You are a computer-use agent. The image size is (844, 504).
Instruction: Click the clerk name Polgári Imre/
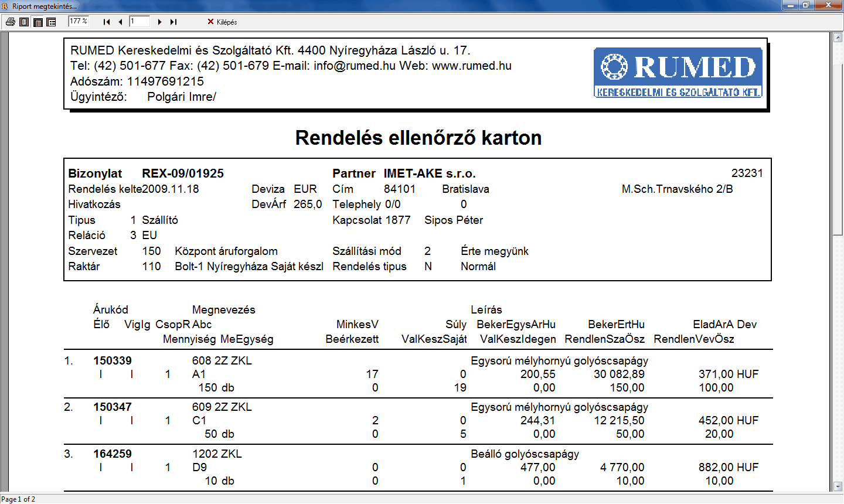[x=182, y=97]
